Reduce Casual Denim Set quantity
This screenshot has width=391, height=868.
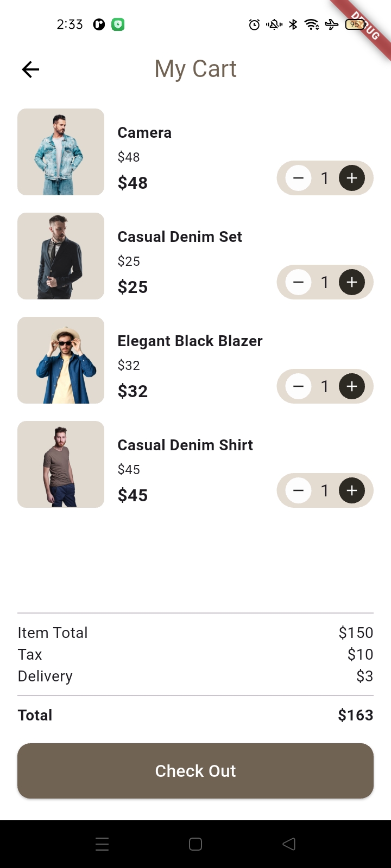(x=298, y=282)
